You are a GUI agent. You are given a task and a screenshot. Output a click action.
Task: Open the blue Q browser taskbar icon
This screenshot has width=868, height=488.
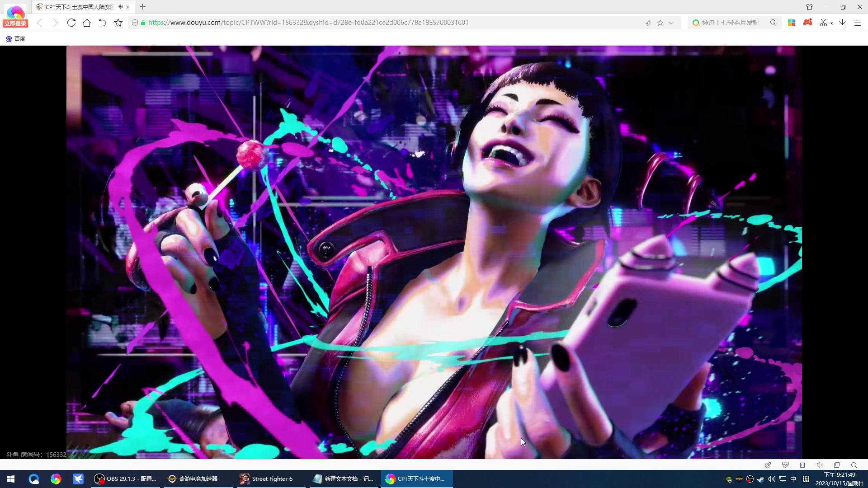click(34, 479)
